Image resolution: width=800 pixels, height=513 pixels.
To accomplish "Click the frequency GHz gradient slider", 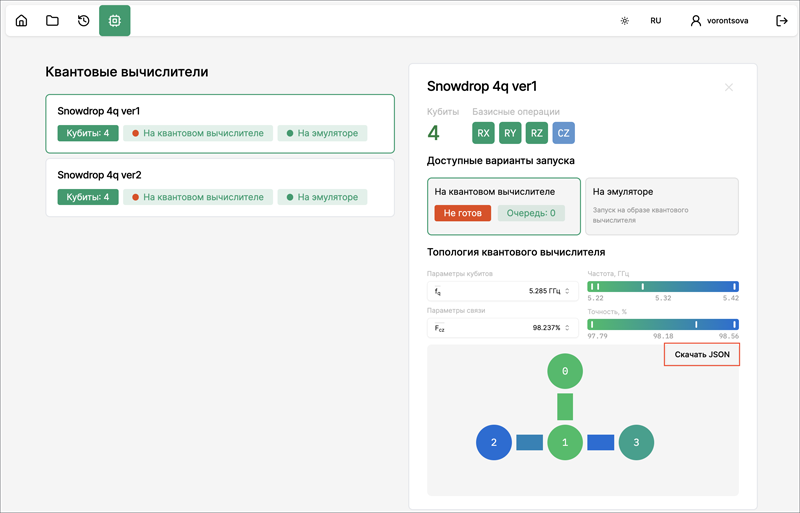I will (663, 287).
